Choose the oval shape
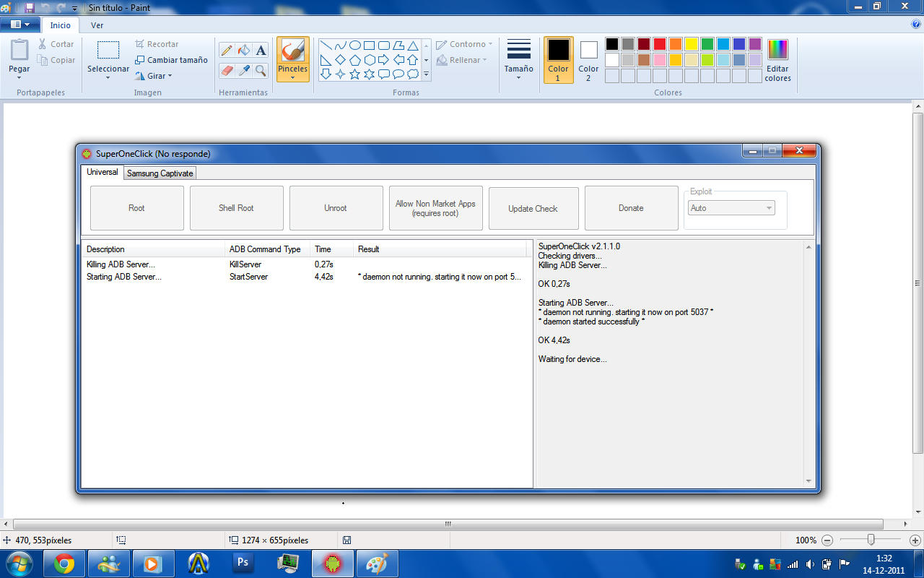This screenshot has width=924, height=578. pyautogui.click(x=354, y=46)
